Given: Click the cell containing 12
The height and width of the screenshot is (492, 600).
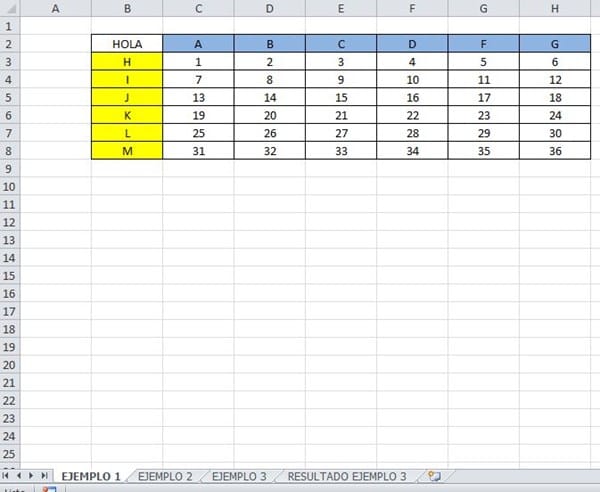Looking at the screenshot, I should [555, 79].
